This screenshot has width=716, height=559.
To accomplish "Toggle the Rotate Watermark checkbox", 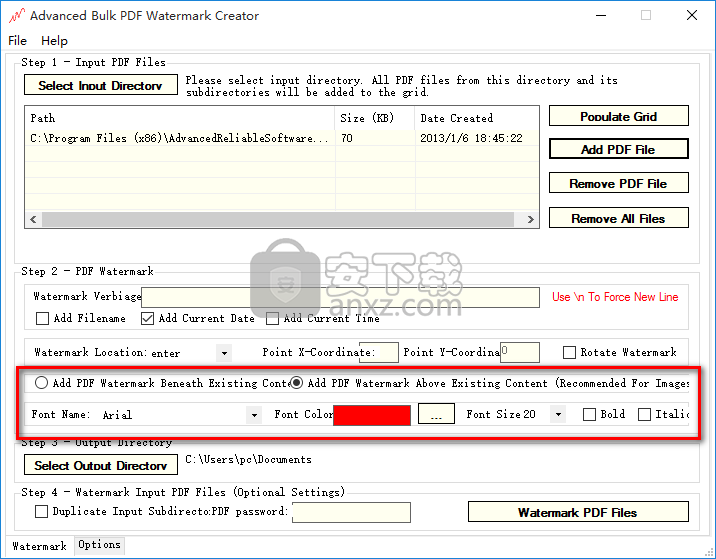I will 569,353.
